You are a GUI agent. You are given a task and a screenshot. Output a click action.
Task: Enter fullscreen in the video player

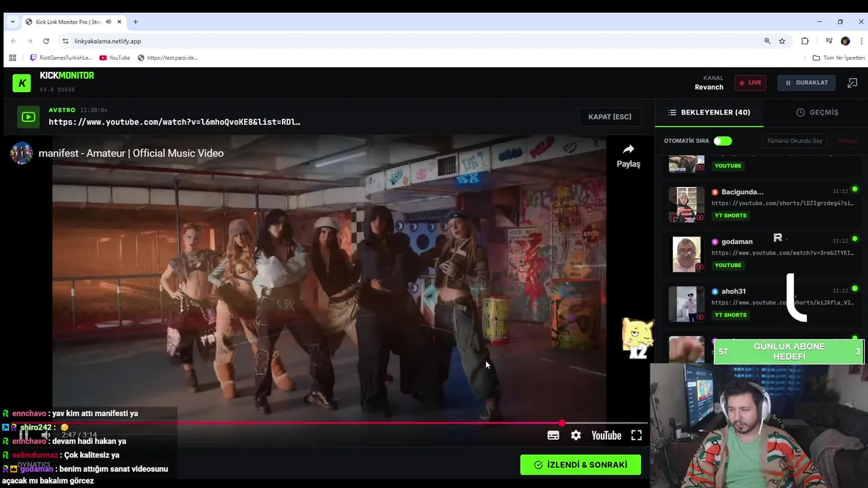(636, 435)
